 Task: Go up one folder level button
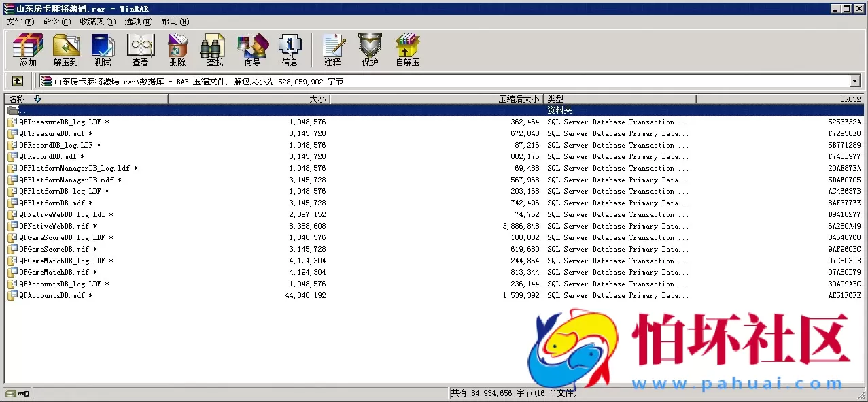click(18, 81)
